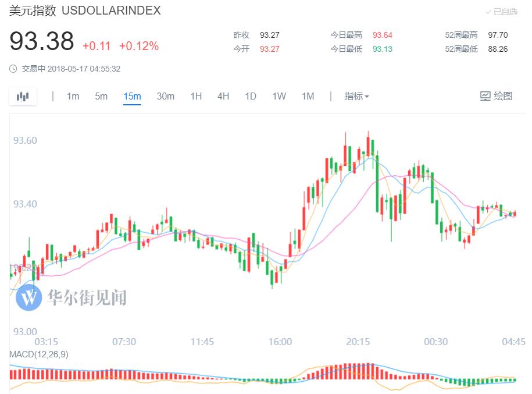The width and height of the screenshot is (532, 394).
Task: Switch to the 1m timeframe
Action: click(x=73, y=96)
